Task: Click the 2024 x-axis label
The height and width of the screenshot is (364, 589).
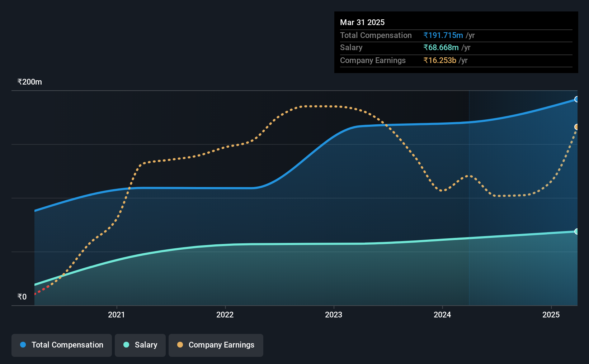Action: 442,315
